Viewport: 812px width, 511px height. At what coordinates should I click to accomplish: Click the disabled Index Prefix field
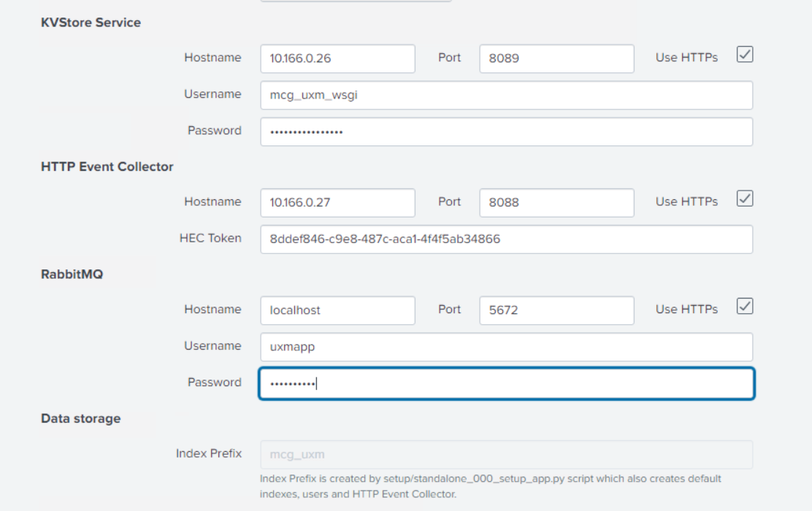click(506, 454)
